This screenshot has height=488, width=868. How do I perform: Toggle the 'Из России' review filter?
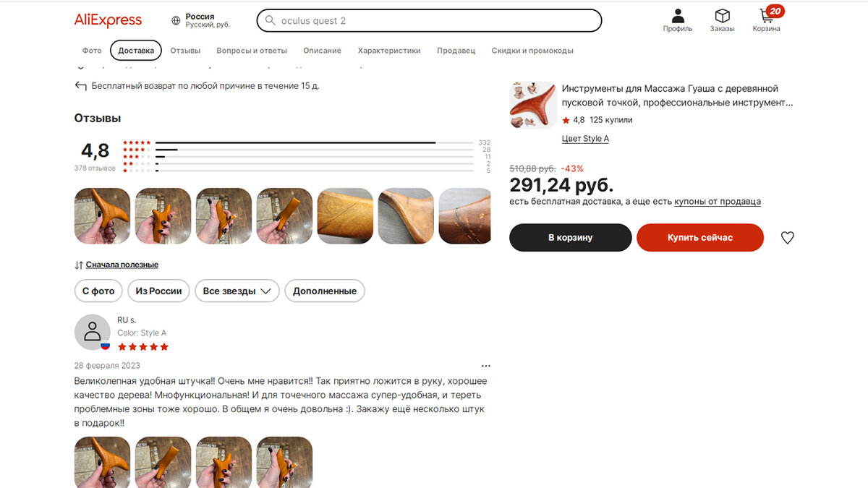tap(158, 291)
